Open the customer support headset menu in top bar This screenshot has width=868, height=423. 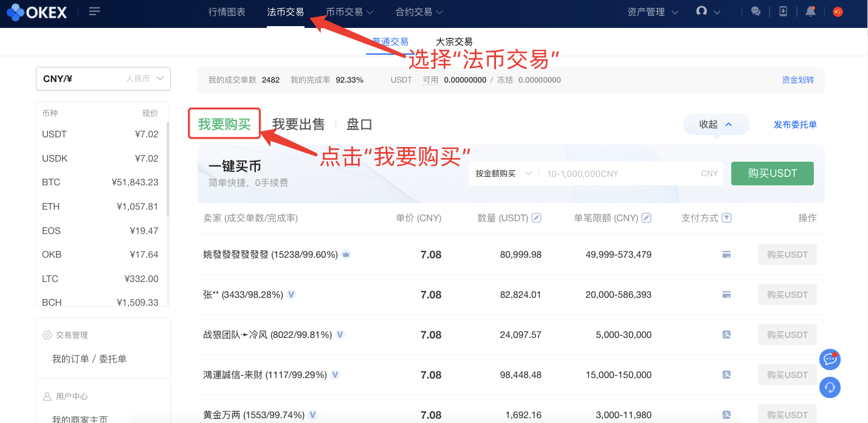pyautogui.click(x=708, y=12)
